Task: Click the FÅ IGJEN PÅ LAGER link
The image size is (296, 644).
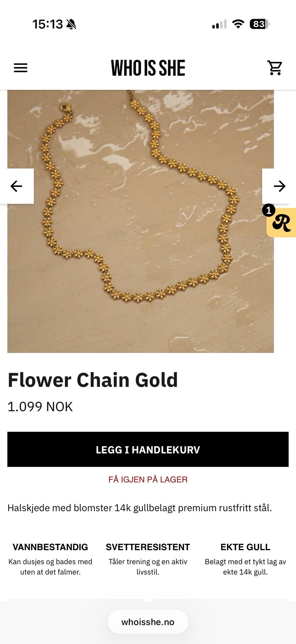Action: point(148,479)
